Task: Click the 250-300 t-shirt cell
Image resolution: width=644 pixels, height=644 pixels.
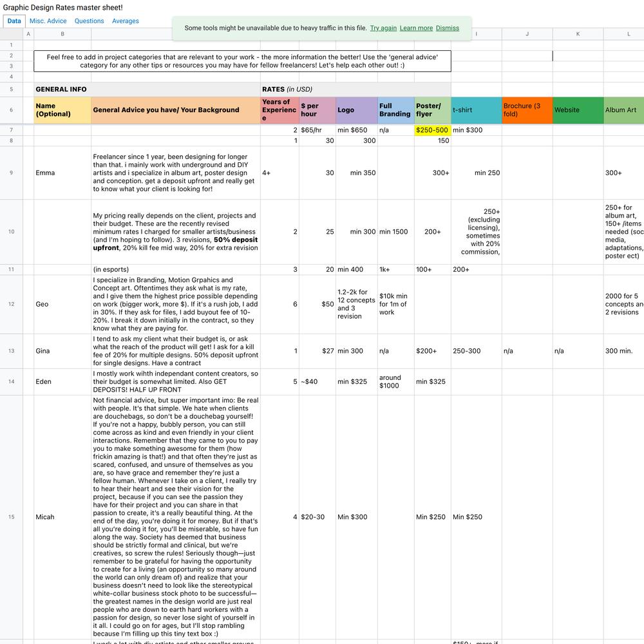Action: (477, 351)
